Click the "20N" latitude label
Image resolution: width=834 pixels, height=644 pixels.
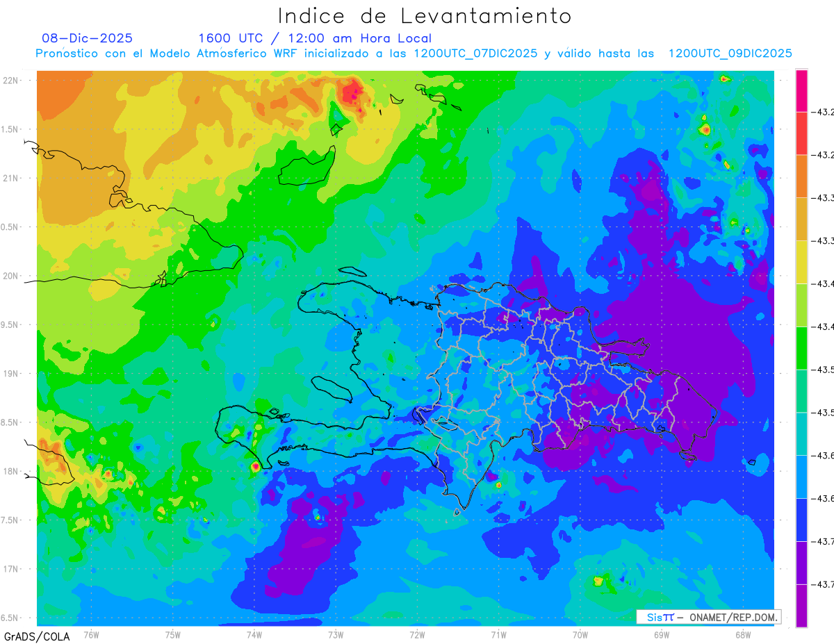[x=11, y=276]
